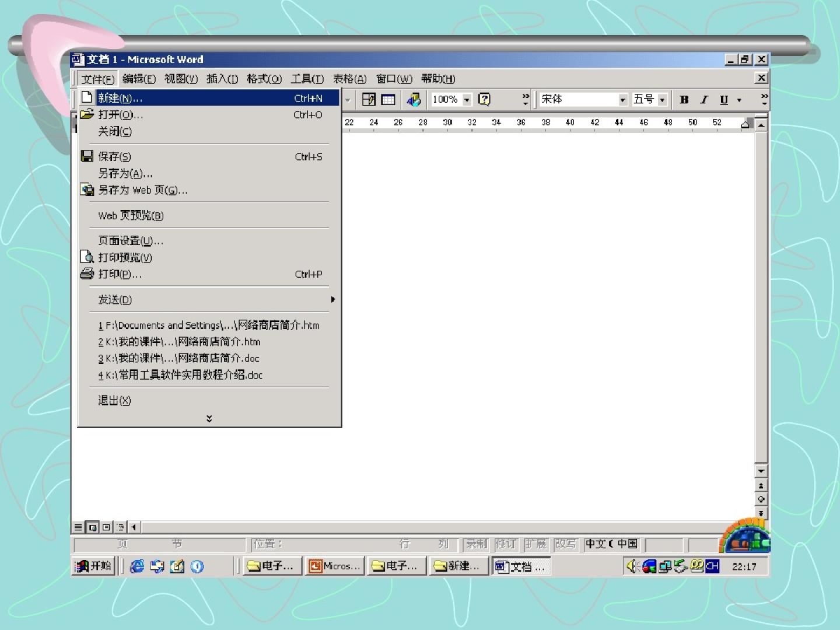
Task: Open recent file 常用工具软件实用教程介绍.doc
Action: [x=181, y=375]
